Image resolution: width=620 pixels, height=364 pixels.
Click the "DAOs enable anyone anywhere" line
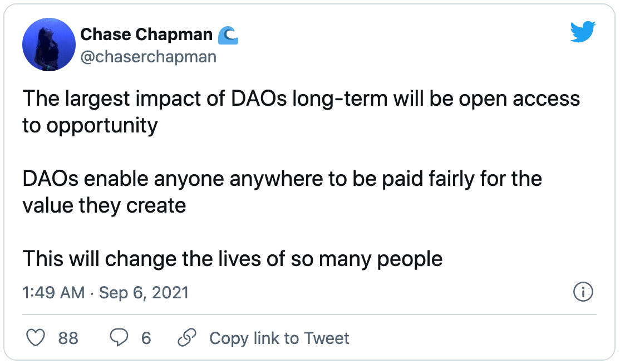coord(282,179)
